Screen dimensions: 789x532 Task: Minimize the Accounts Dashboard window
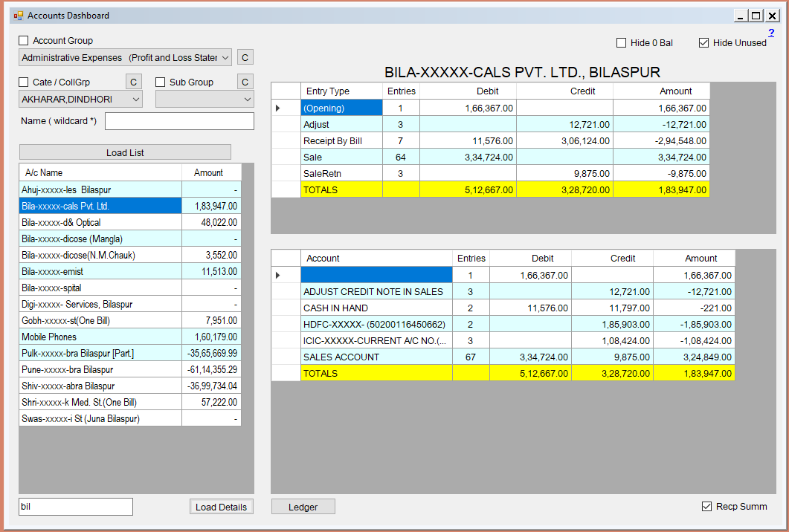[x=740, y=16]
